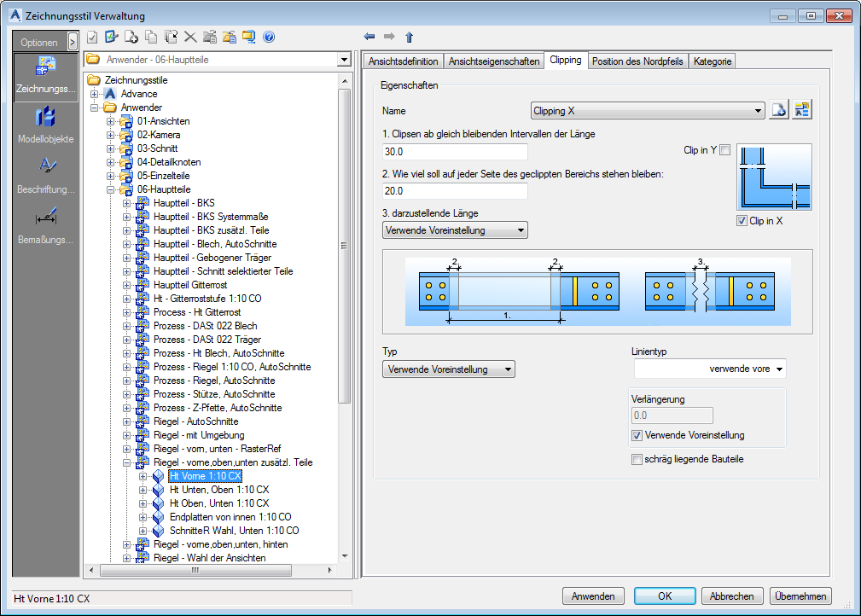
Task: Select Endplatten von innen 1:10 CO
Action: [230, 517]
